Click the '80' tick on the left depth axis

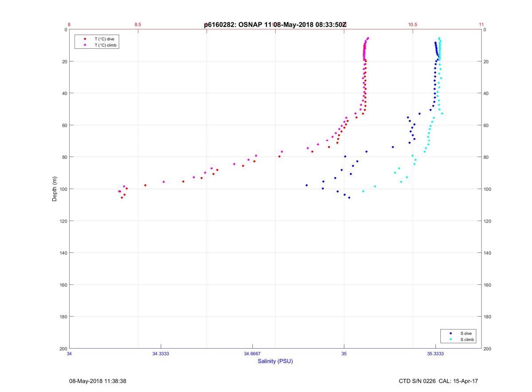coord(64,157)
